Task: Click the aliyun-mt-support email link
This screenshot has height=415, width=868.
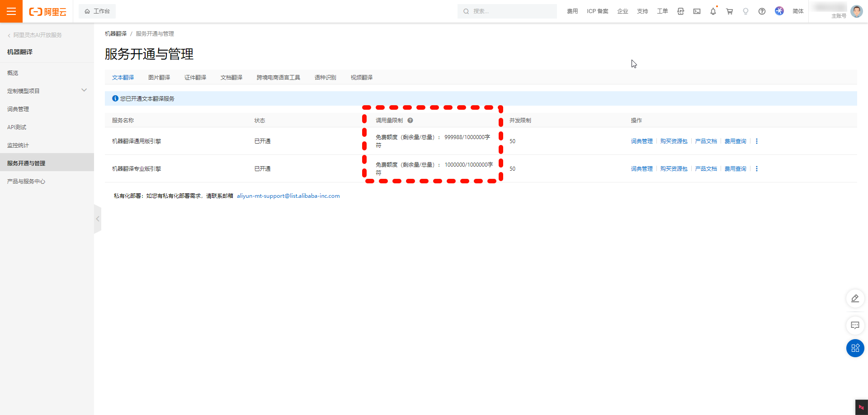Action: click(x=288, y=196)
